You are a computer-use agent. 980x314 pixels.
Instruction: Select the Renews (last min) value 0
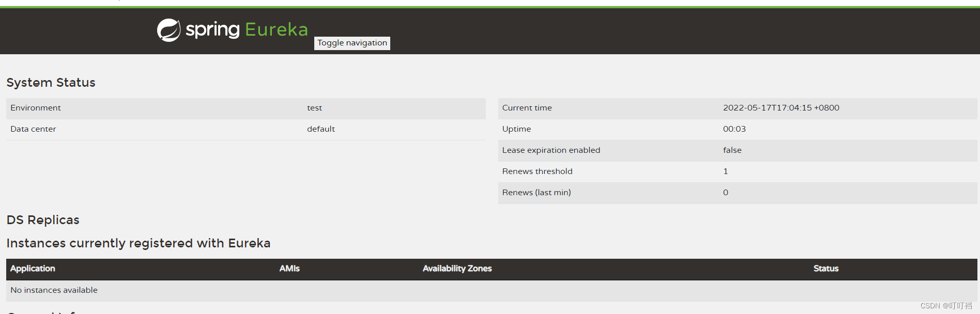726,193
